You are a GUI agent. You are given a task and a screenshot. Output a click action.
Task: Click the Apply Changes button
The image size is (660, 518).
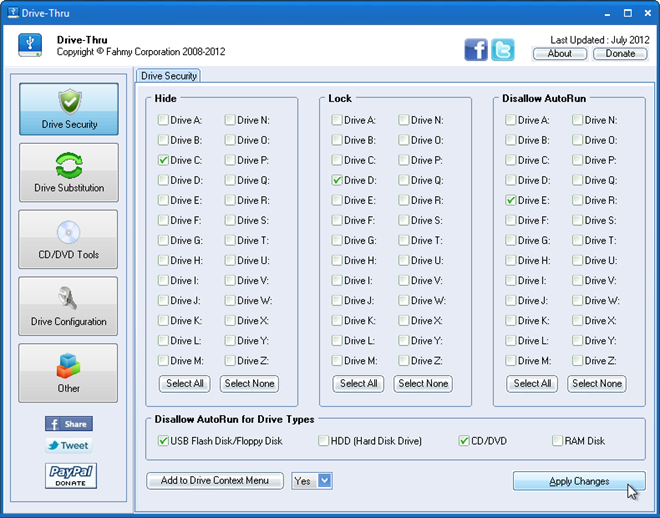[579, 481]
